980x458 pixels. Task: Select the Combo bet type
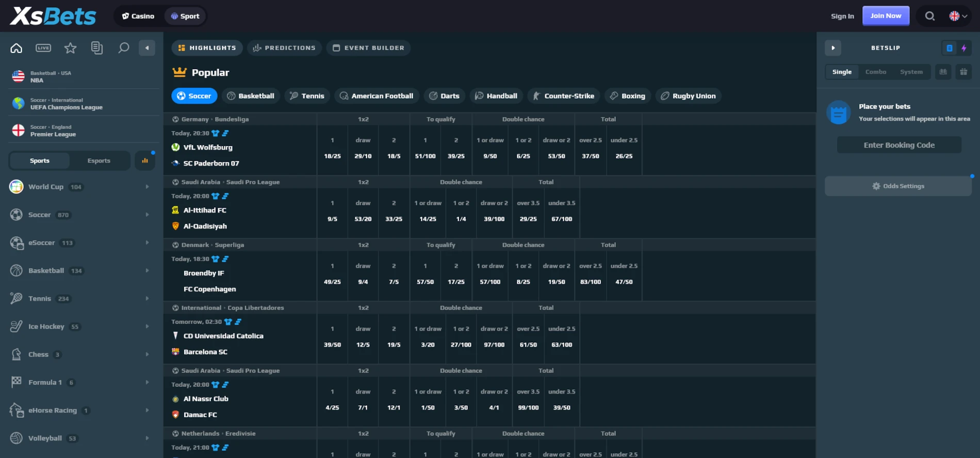[x=876, y=72]
